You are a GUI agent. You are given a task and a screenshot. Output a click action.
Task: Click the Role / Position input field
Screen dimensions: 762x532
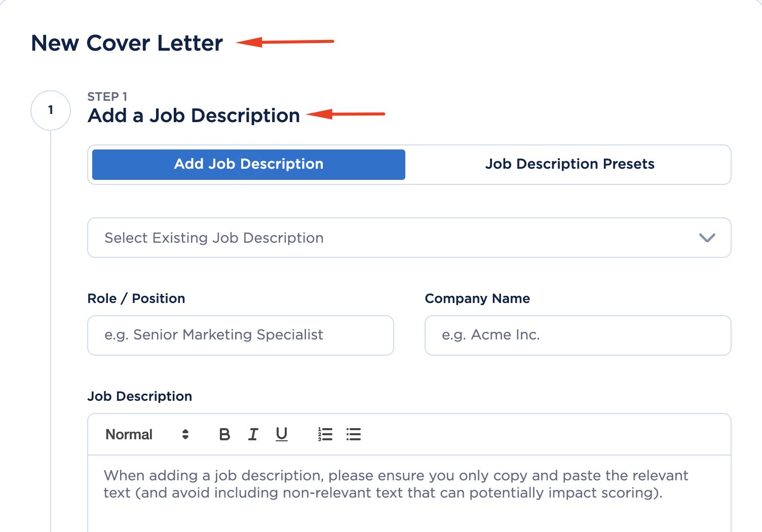(240, 335)
